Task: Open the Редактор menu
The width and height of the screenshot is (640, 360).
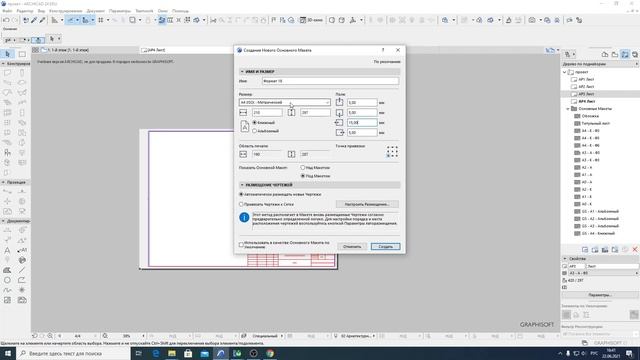Action: pyautogui.click(x=25, y=11)
